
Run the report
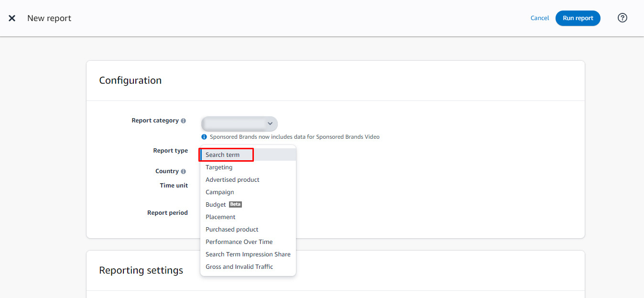click(x=578, y=18)
